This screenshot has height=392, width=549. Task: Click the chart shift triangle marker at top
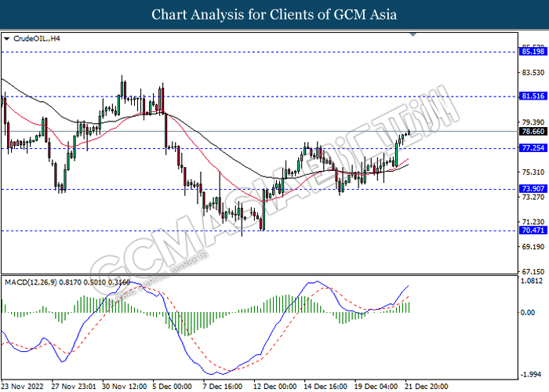tap(413, 34)
